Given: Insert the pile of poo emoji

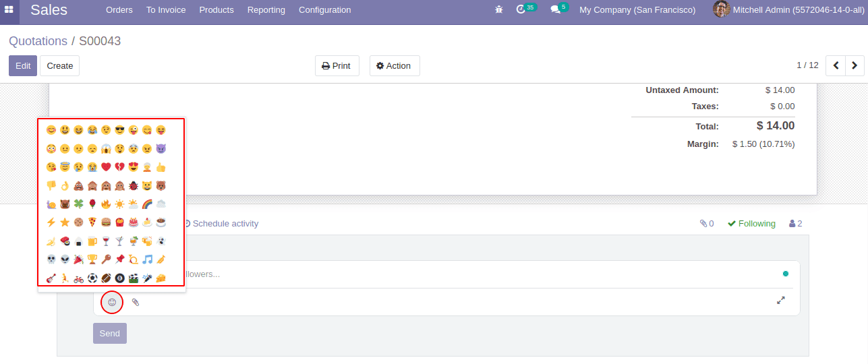Looking at the screenshot, I should 78,185.
